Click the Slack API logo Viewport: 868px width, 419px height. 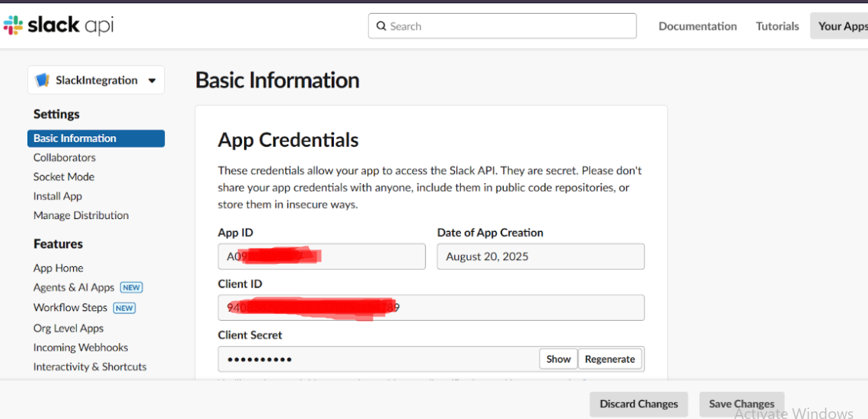tap(58, 26)
